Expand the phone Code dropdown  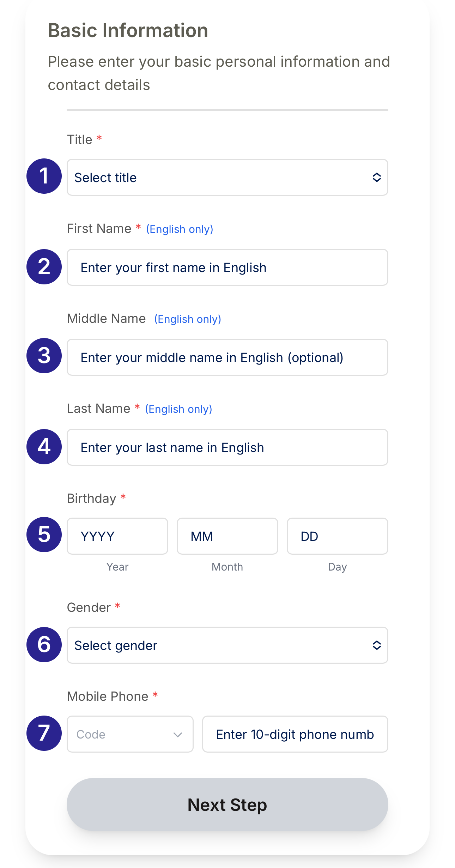pos(130,734)
